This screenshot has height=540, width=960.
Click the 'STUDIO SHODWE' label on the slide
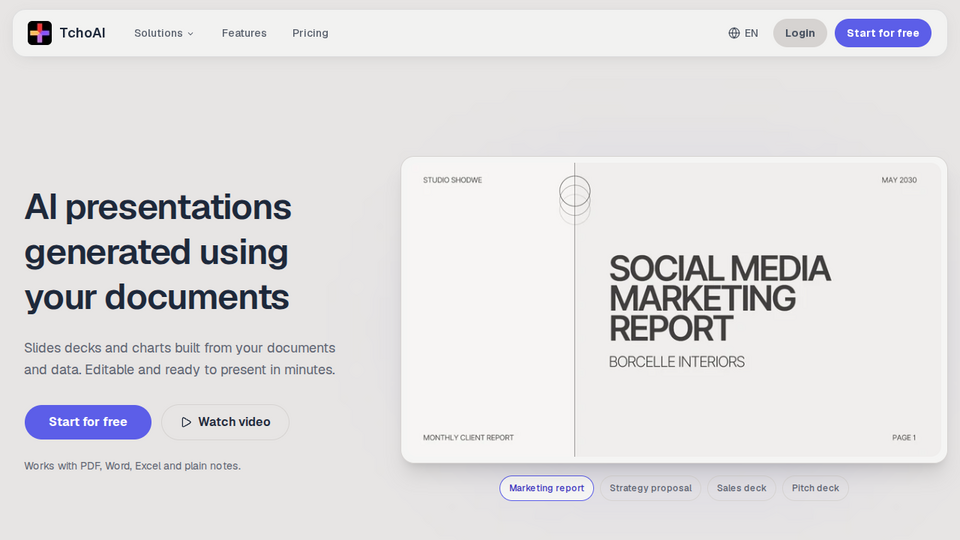452,180
